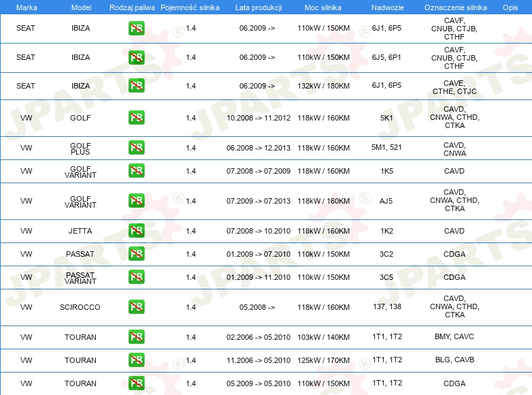Screen dimensions: 532x395
Task: Select production start '05.2008 ->'
Action: (257, 307)
